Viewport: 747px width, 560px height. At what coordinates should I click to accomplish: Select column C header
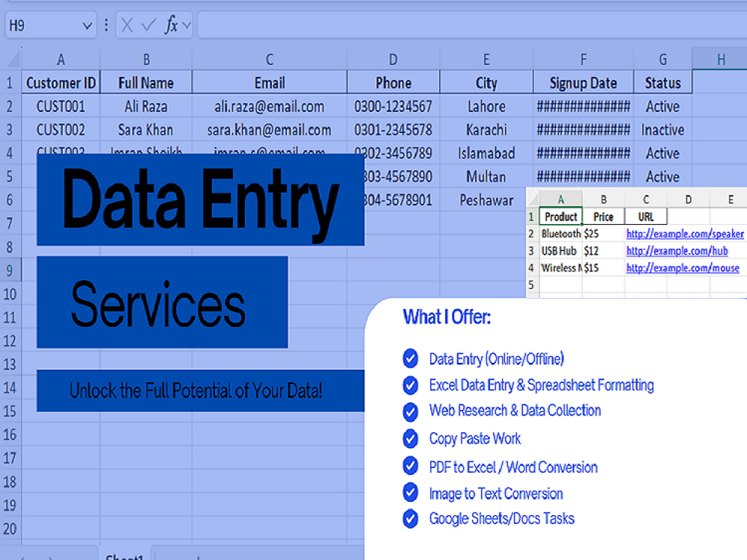coord(270,59)
